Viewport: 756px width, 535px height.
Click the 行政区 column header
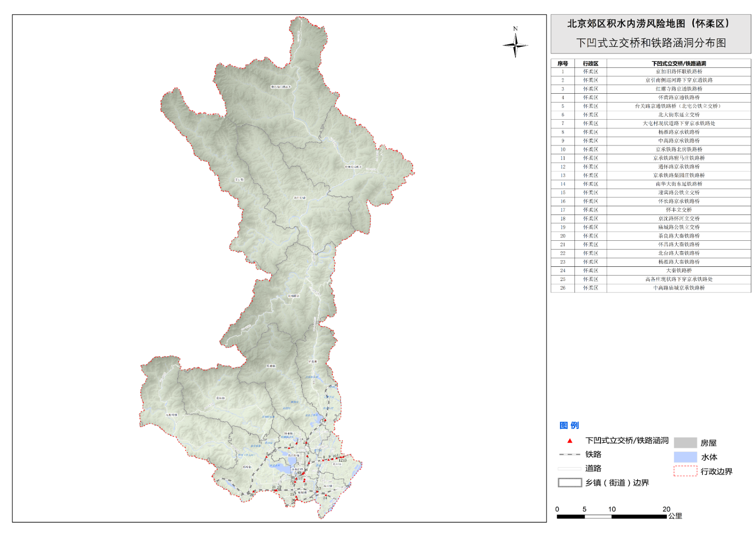[x=590, y=64]
